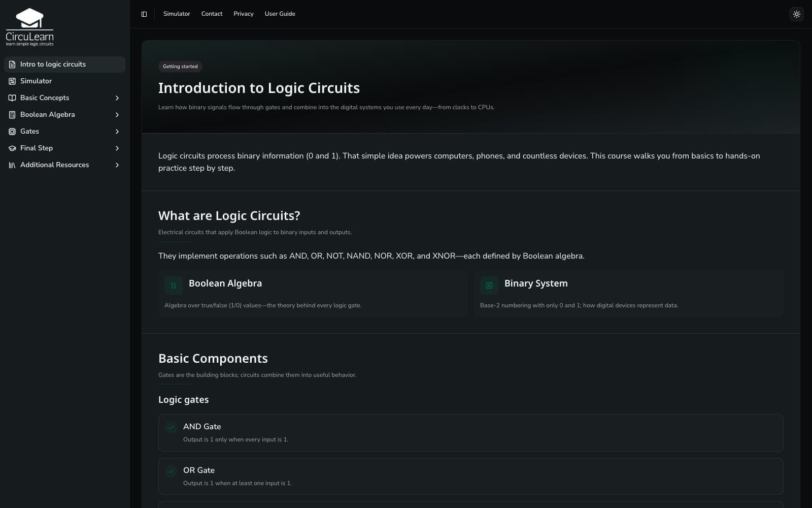Screen dimensions: 812x508
Task: Click the library icon beside Additional Resources
Action: pos(12,165)
